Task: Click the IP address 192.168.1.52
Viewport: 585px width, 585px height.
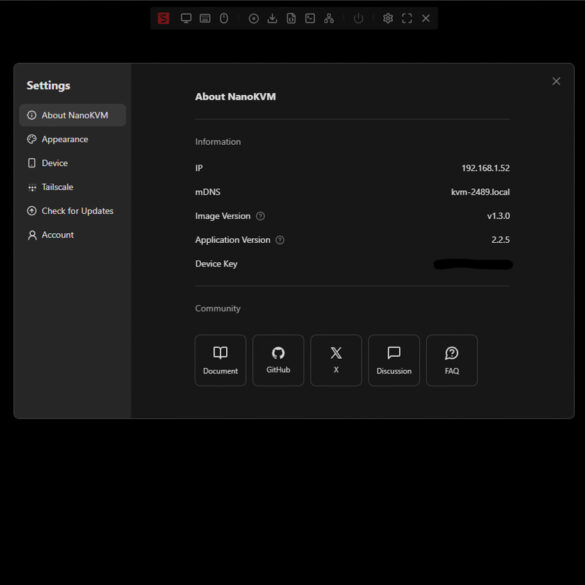Action: point(485,168)
